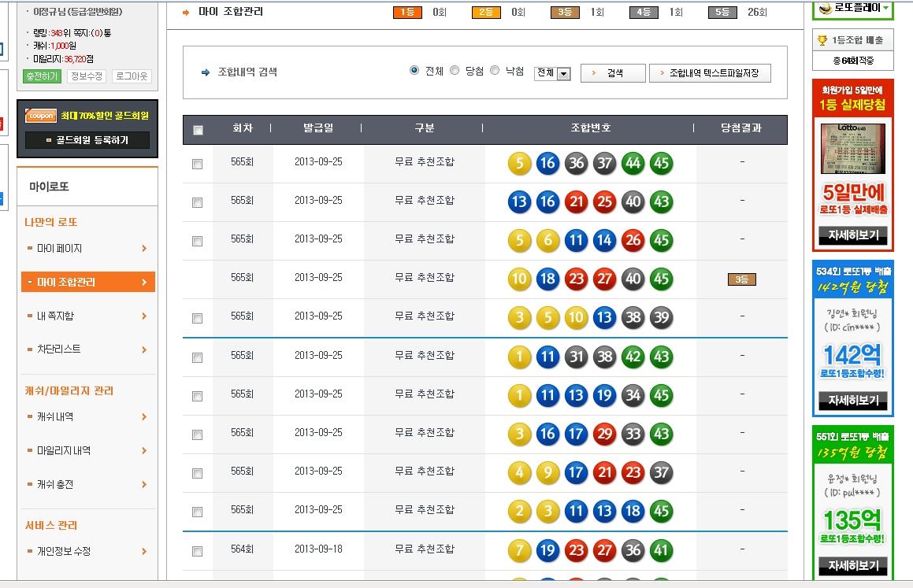Check the select-all checkbox in table header
Image resolution: width=913 pixels, height=588 pixels.
pos(198,130)
